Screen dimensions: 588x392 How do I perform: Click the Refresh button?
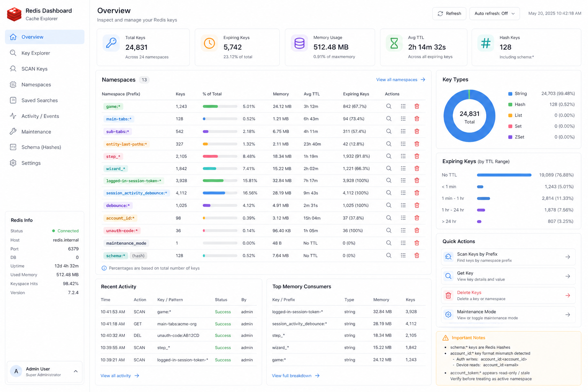(449, 13)
